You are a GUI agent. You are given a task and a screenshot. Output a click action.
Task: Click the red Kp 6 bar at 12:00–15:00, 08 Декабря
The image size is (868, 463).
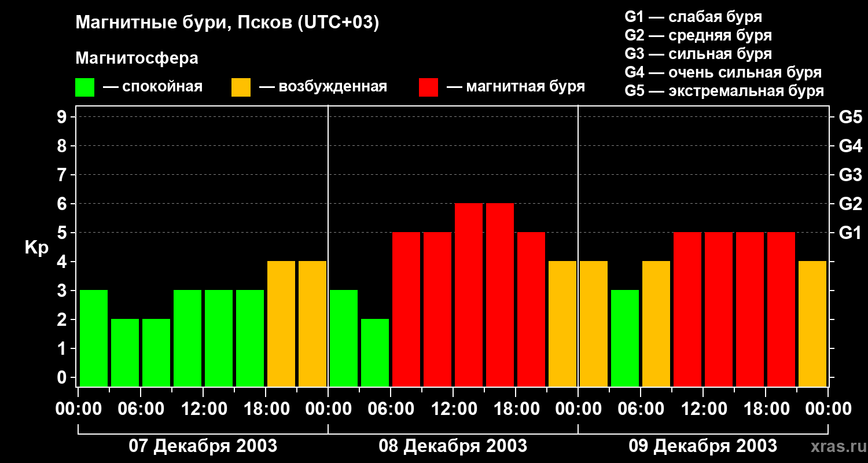[469, 295]
